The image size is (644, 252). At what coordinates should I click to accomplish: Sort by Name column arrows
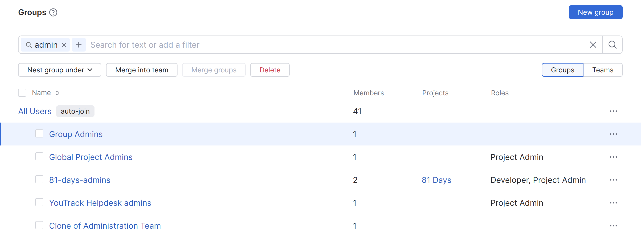pyautogui.click(x=57, y=93)
